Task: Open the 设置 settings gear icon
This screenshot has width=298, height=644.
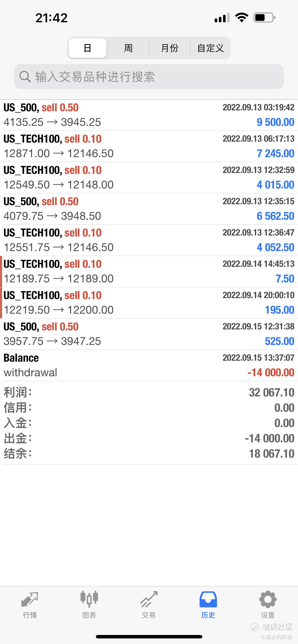Action: click(x=268, y=599)
